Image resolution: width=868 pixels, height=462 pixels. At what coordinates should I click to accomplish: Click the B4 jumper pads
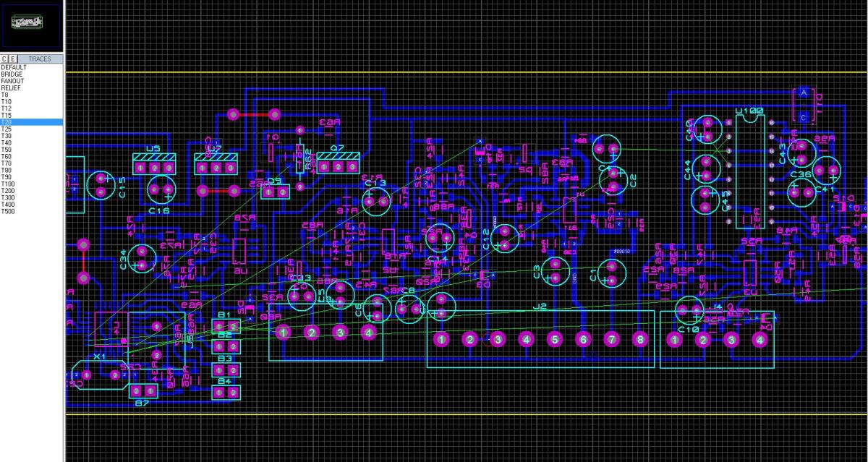point(226,392)
